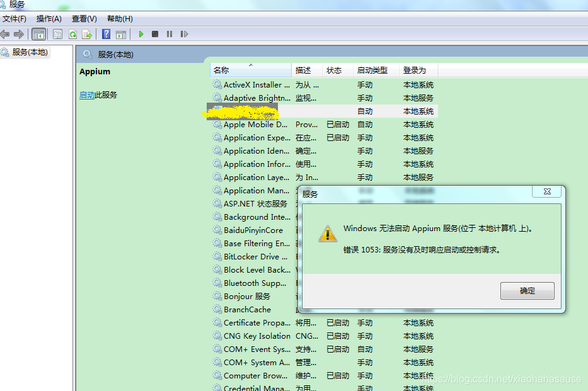Select the Base Filtering Engine service row

point(254,244)
